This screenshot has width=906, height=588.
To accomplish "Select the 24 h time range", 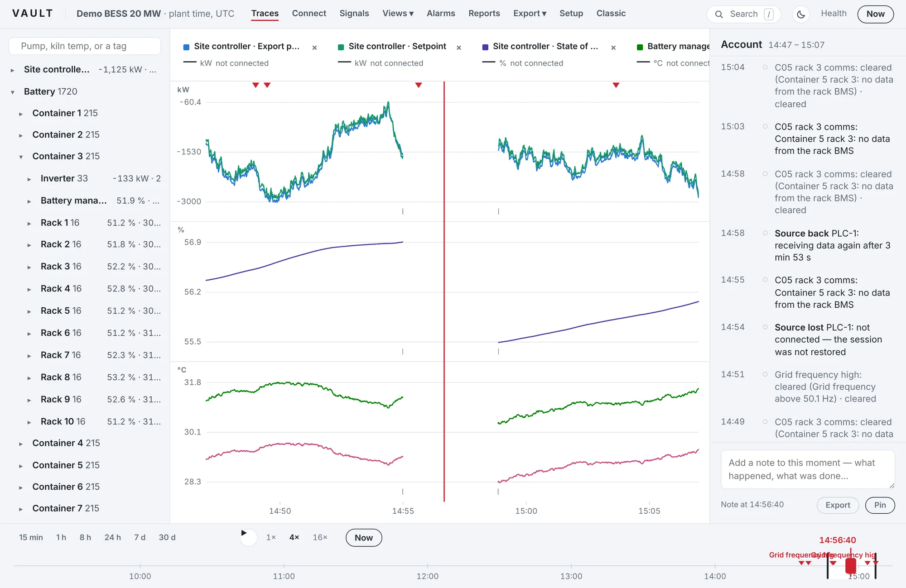I will (x=112, y=537).
